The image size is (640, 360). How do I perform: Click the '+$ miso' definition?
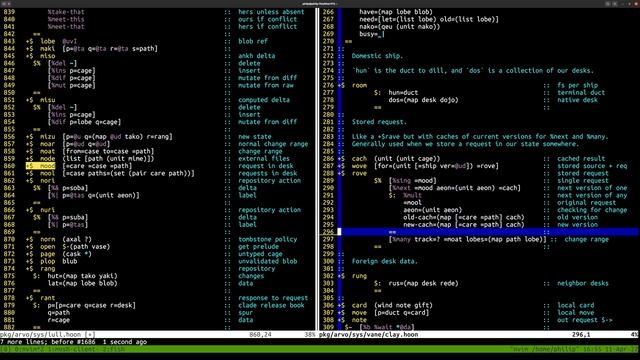tap(40, 56)
